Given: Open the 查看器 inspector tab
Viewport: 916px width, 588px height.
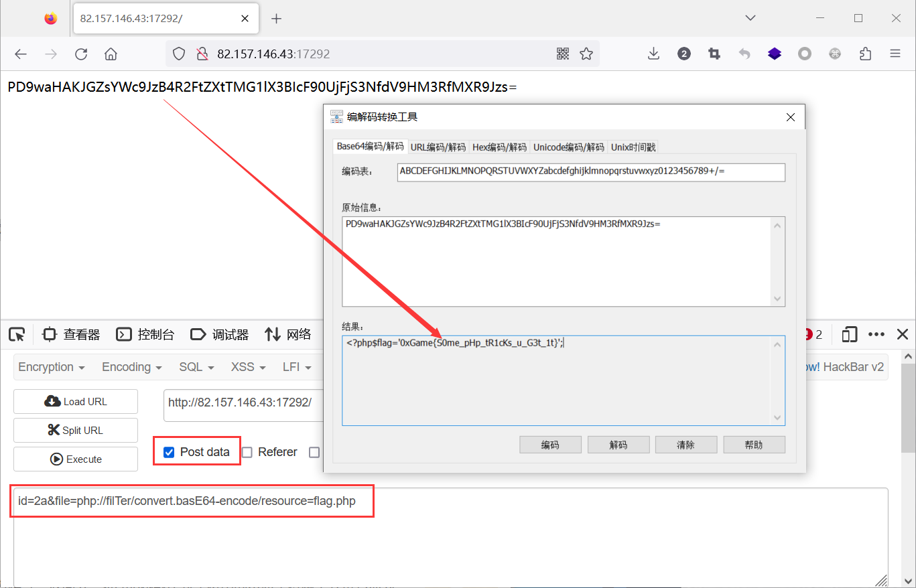Looking at the screenshot, I should coord(71,334).
